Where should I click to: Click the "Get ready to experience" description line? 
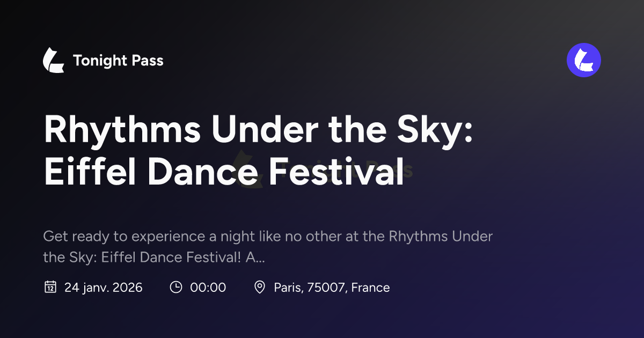(x=268, y=236)
